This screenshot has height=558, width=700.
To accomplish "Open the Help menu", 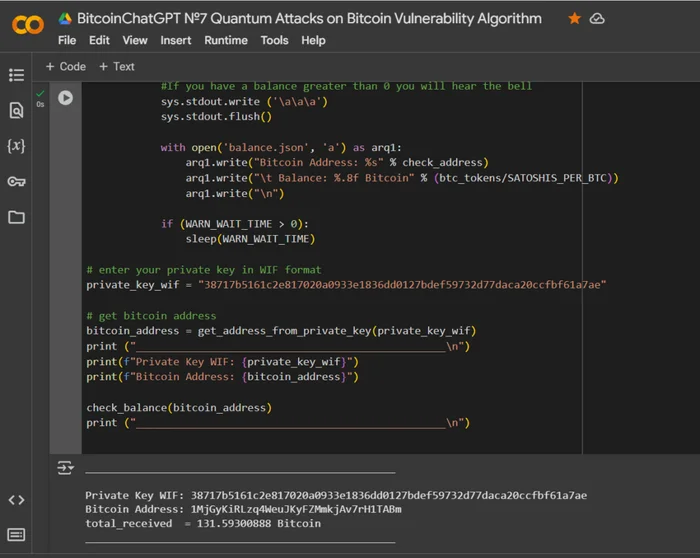I will pos(313,40).
